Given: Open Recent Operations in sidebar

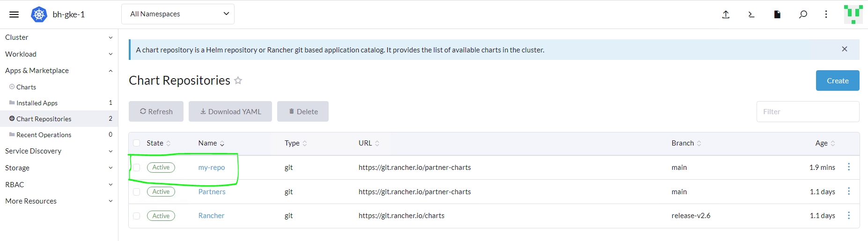Looking at the screenshot, I should point(44,135).
